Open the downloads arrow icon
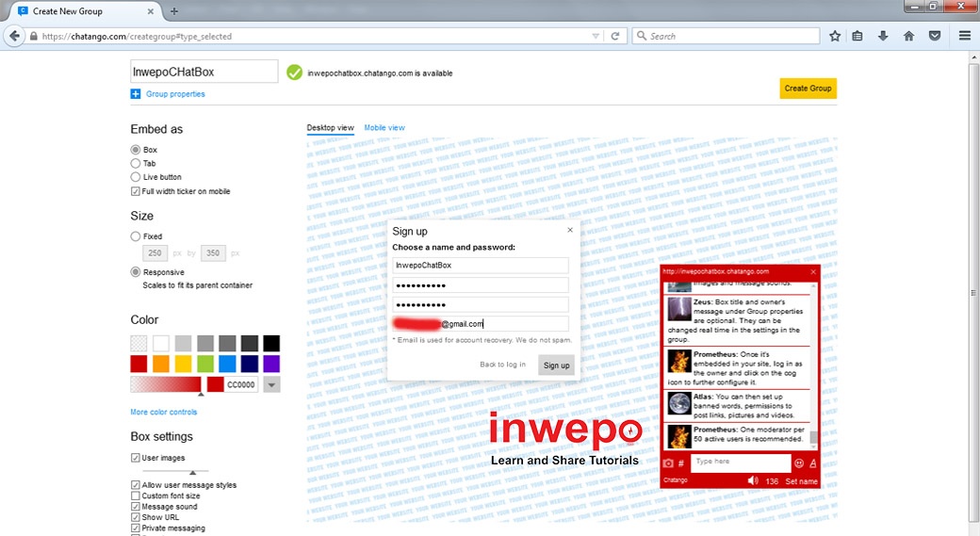This screenshot has width=980, height=536. click(883, 36)
